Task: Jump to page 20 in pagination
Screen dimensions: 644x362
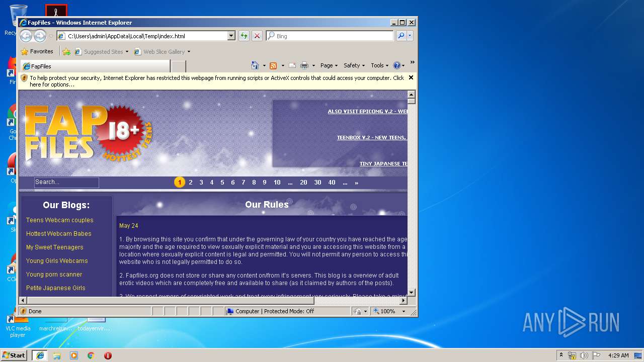Action: click(x=303, y=183)
